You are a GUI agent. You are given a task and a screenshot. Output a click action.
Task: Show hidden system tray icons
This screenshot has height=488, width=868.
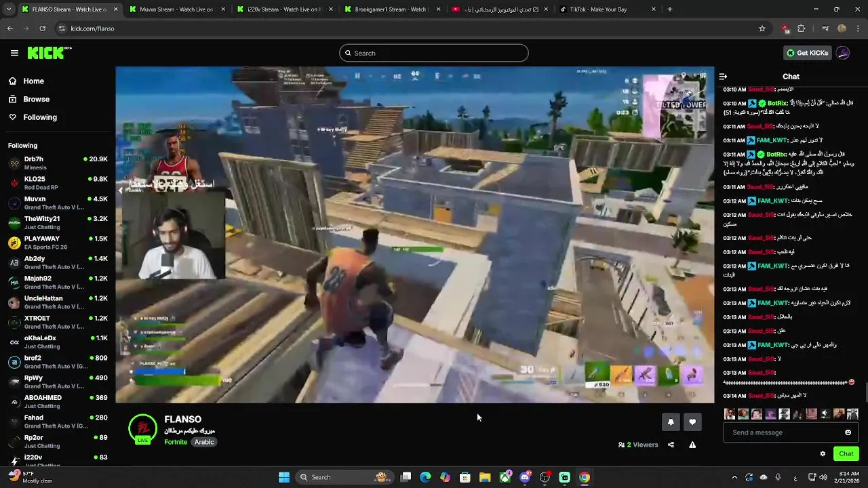click(x=734, y=477)
